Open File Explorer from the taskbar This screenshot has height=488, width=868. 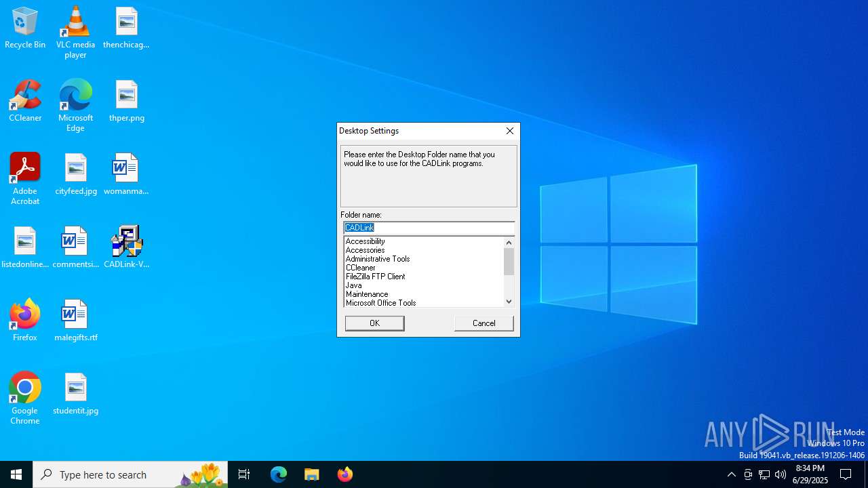click(x=312, y=474)
